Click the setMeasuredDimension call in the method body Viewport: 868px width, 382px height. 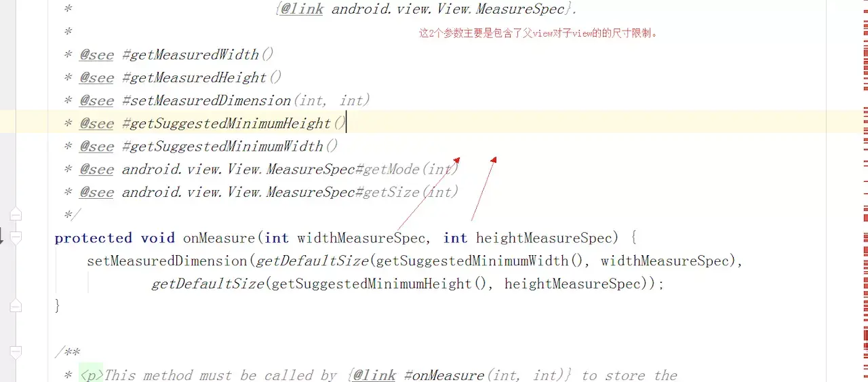(x=168, y=261)
